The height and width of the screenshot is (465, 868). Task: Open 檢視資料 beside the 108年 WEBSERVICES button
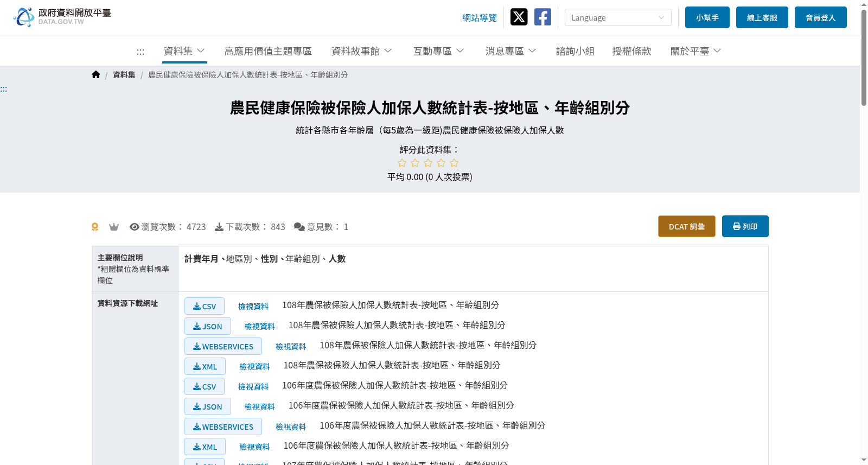[x=291, y=346]
